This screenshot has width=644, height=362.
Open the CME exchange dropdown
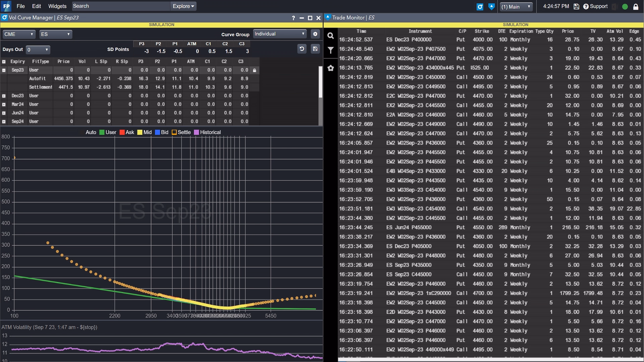(x=19, y=34)
